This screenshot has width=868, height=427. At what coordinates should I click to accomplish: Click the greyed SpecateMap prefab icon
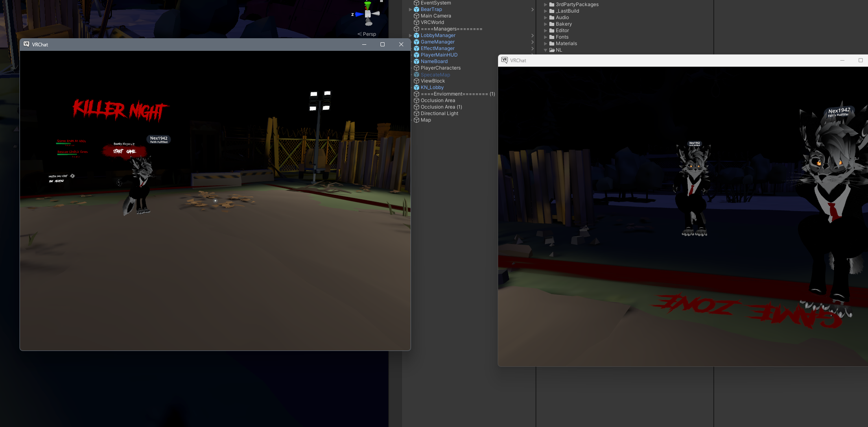coord(416,74)
